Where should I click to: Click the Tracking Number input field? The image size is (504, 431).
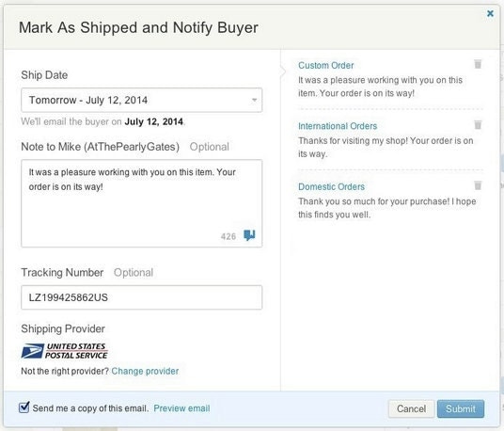tap(142, 297)
